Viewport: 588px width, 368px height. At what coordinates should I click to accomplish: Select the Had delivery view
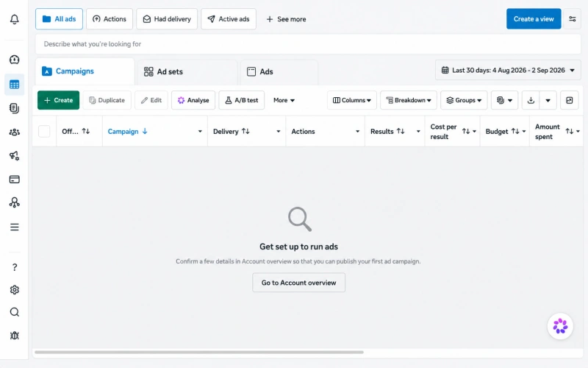point(167,19)
